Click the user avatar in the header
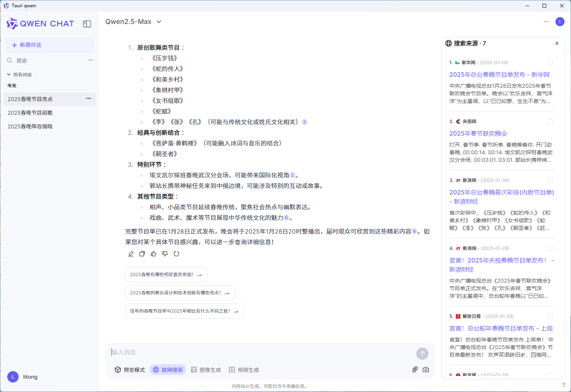The width and height of the screenshot is (571, 392). coord(560,22)
